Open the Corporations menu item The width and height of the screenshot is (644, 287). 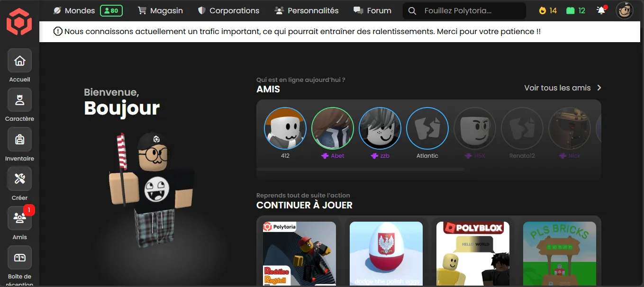pos(228,10)
